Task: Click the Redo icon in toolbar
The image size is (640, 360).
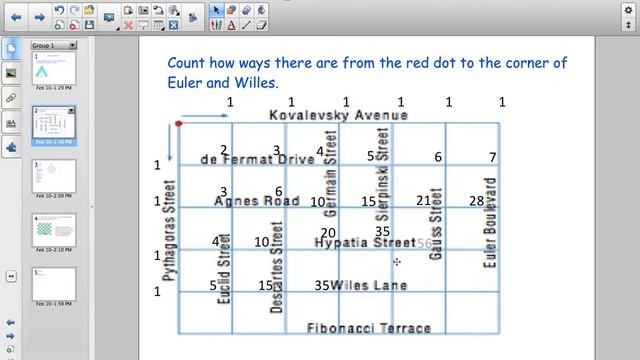Action: click(x=74, y=10)
